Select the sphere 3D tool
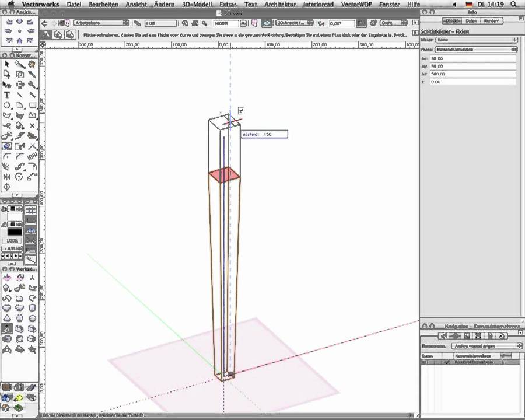525x420 pixels. point(20,318)
